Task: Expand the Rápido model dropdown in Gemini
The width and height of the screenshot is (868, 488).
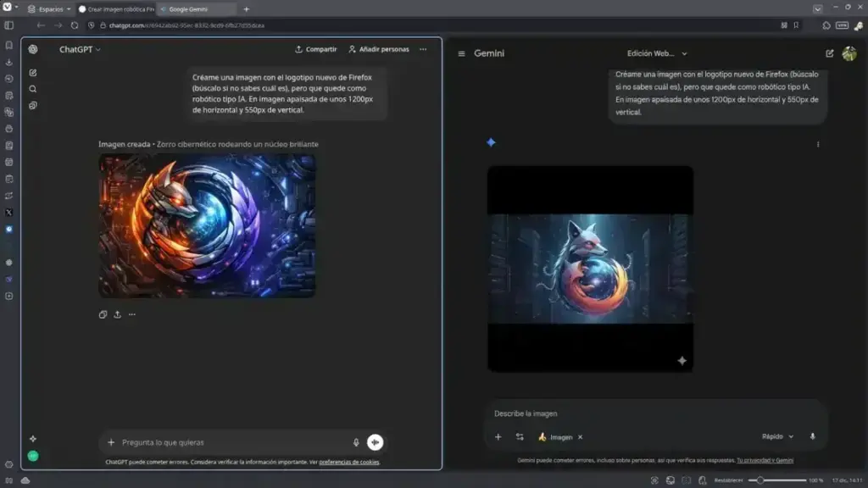Action: pos(778,436)
